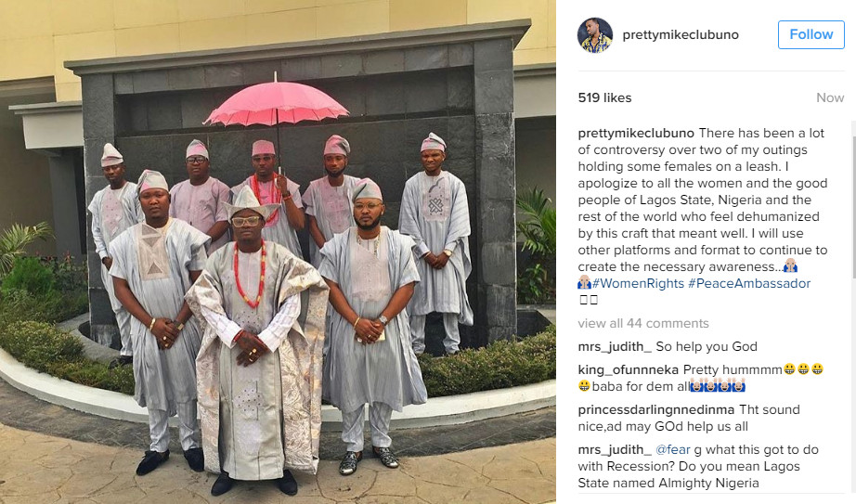Open mrs_judith_ commenter profile in first comment
Viewport: 856px width, 504px height.
(615, 347)
